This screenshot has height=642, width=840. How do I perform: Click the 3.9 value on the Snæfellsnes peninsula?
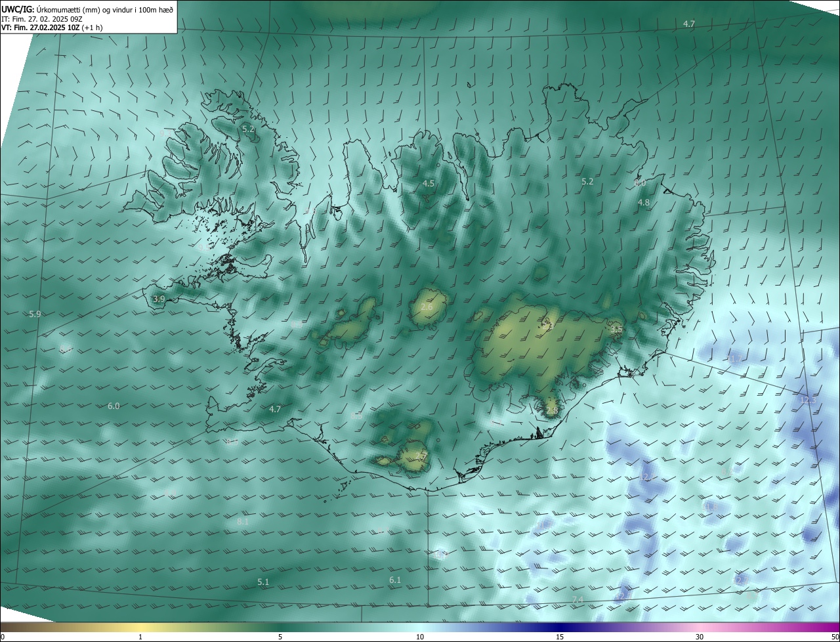click(x=159, y=299)
